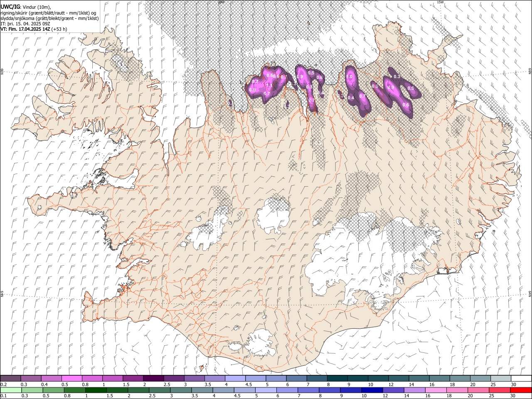Click the '0.2' label starting the upper legend
This screenshot has height=399, width=532.
tap(4, 384)
